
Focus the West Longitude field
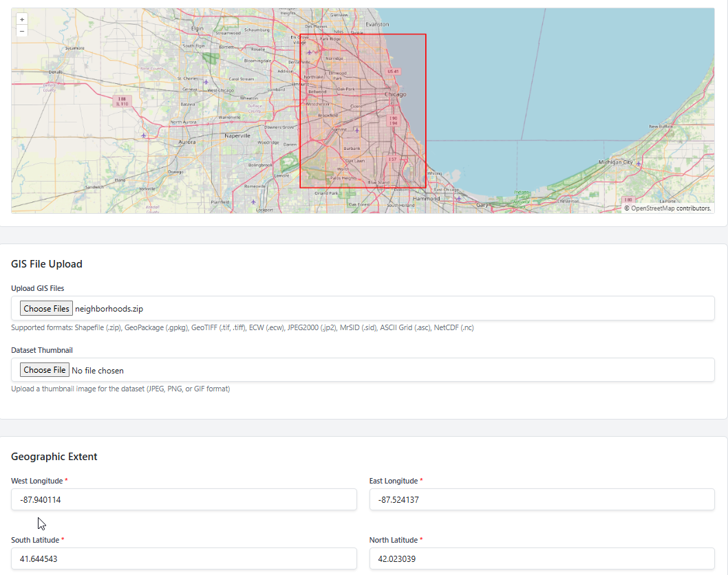coord(184,500)
